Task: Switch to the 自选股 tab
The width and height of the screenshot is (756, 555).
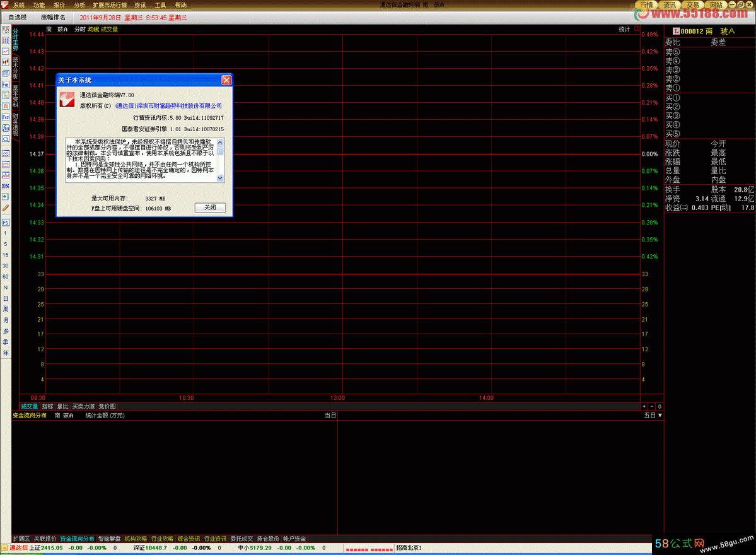Action: click(x=18, y=18)
